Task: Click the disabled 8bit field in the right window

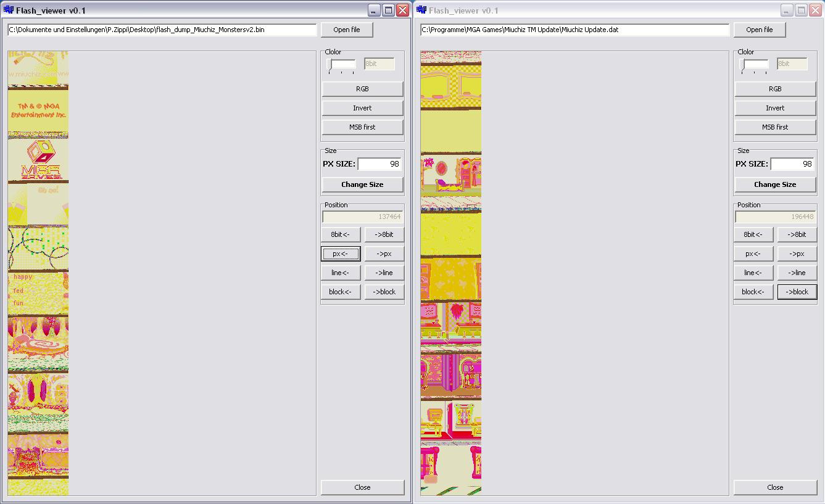Action: coord(792,64)
